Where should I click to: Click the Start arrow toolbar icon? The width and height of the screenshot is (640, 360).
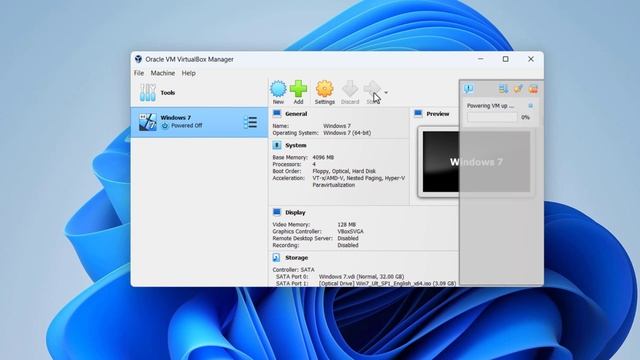click(372, 89)
